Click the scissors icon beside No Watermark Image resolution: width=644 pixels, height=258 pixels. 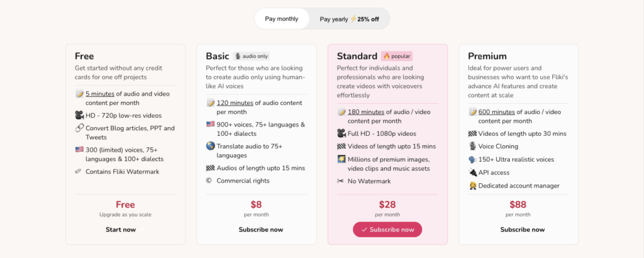[340, 181]
